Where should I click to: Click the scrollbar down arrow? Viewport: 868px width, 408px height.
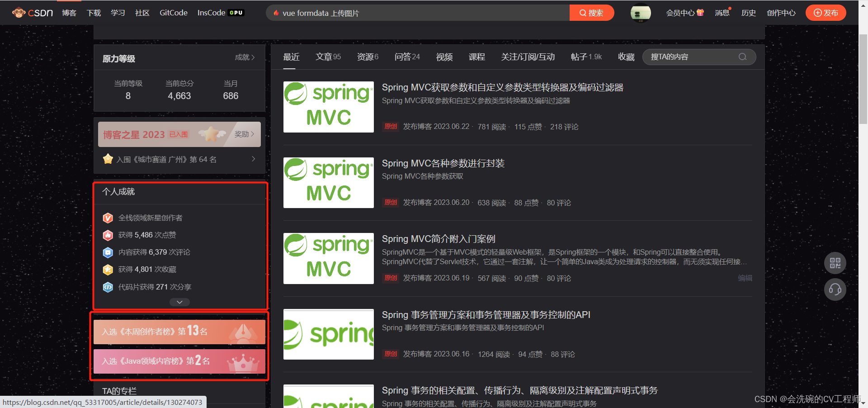pyautogui.click(x=863, y=403)
